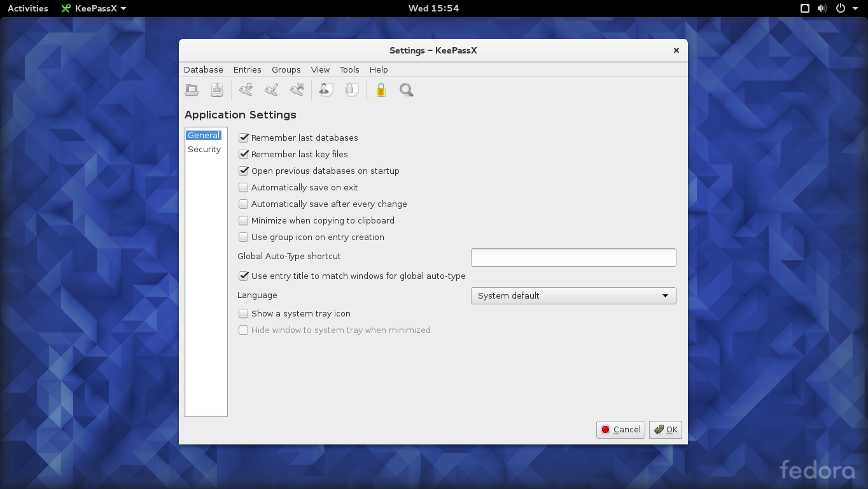The image size is (868, 489).
Task: Close the Settings – KeePassX window
Action: pyautogui.click(x=676, y=50)
